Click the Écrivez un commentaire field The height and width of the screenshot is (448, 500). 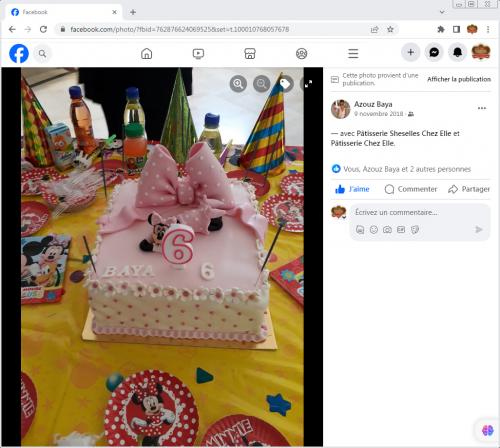(396, 212)
